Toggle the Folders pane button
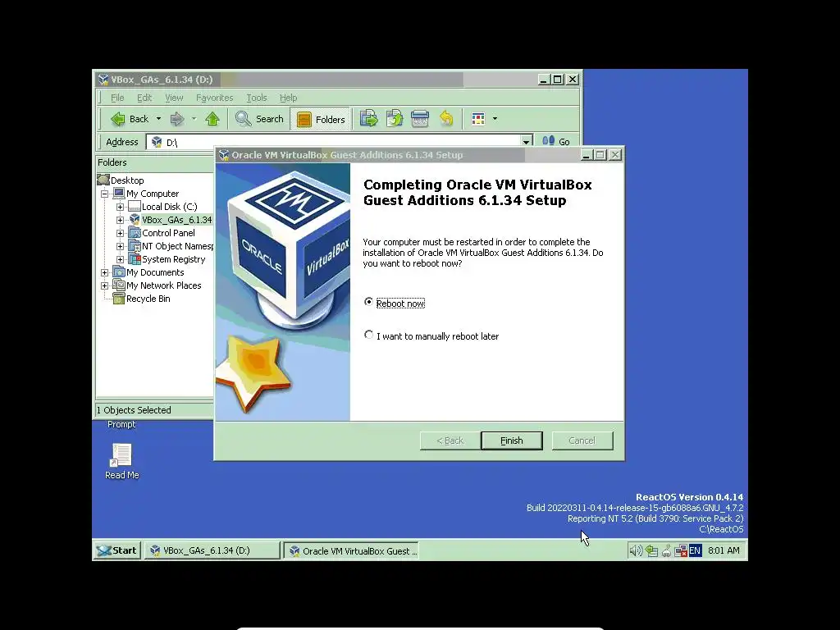The image size is (840, 630). click(321, 119)
